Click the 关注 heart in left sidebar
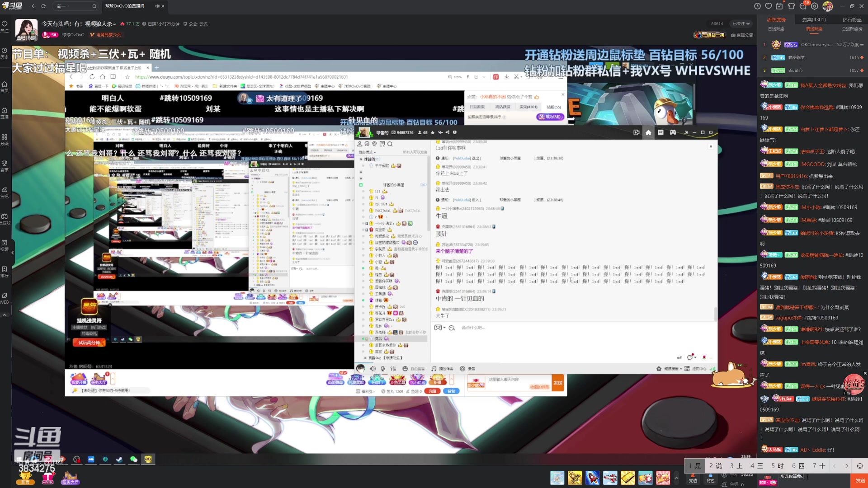 tap(5, 27)
